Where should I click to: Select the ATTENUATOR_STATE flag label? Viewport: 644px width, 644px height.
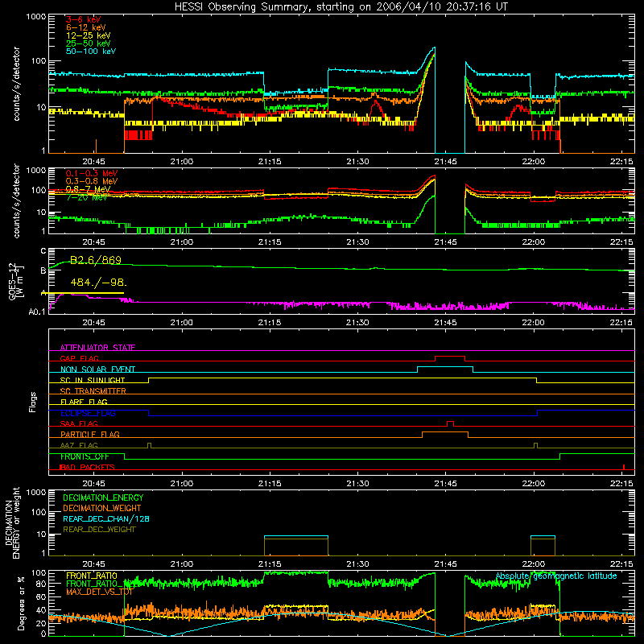[97, 348]
